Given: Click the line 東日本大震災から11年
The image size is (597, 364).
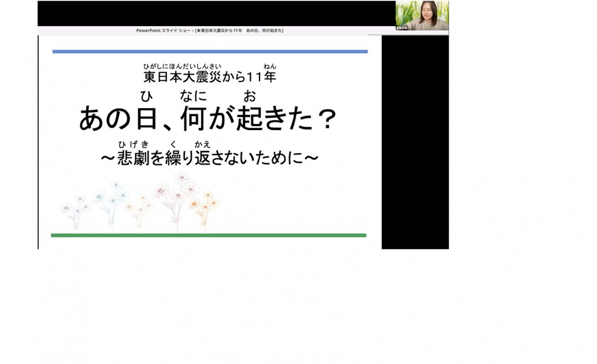Looking at the screenshot, I should coord(209,77).
